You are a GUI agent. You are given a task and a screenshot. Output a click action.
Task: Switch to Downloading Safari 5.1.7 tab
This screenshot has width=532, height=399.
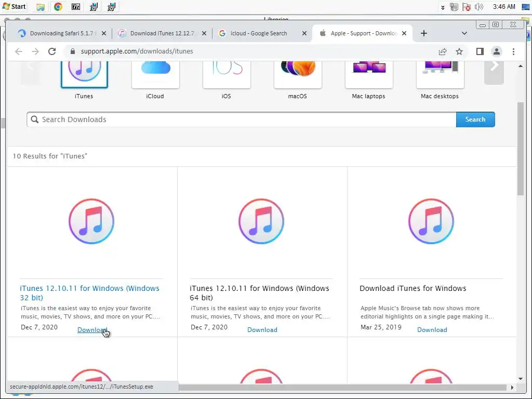coord(61,33)
